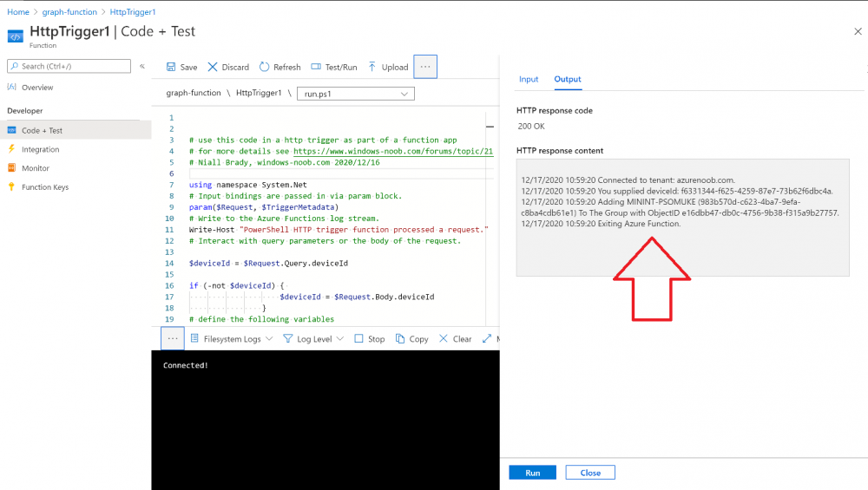Expand the Filesystem Logs dropdown
868x490 pixels.
coord(232,338)
